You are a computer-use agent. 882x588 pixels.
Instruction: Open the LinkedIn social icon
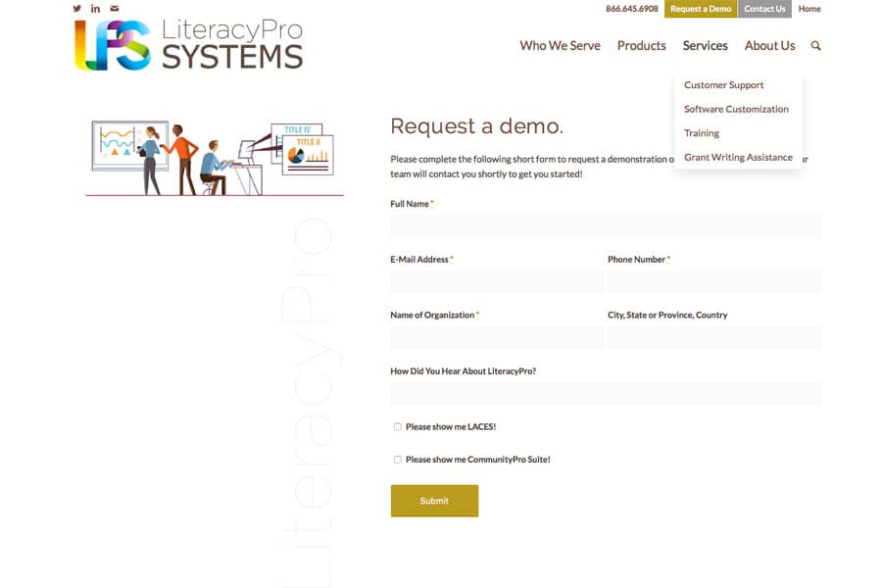coord(96,9)
